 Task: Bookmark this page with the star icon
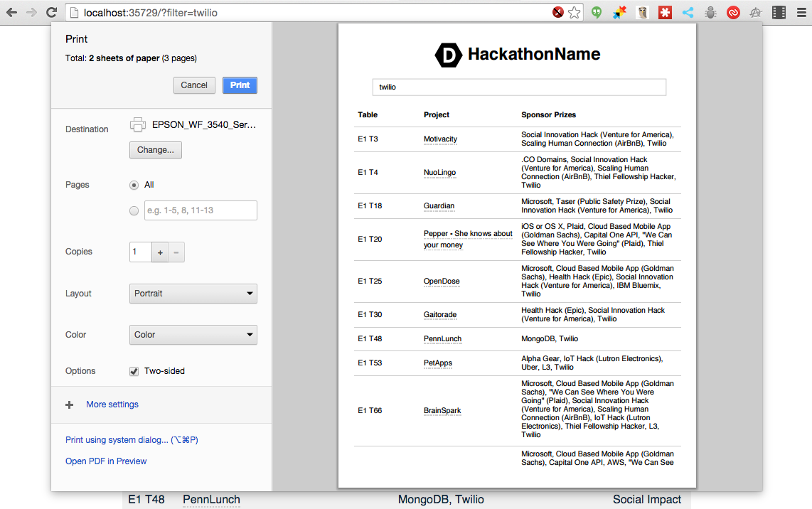tap(574, 12)
